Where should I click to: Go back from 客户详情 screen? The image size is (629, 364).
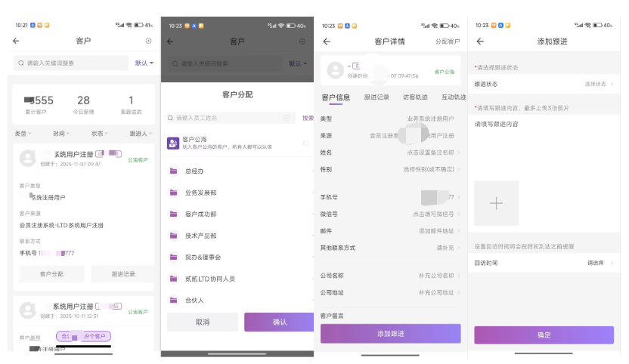click(327, 42)
